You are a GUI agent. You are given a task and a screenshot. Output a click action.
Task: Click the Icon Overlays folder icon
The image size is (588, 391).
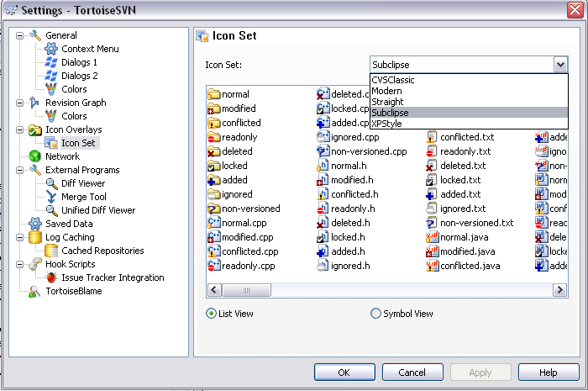point(35,129)
